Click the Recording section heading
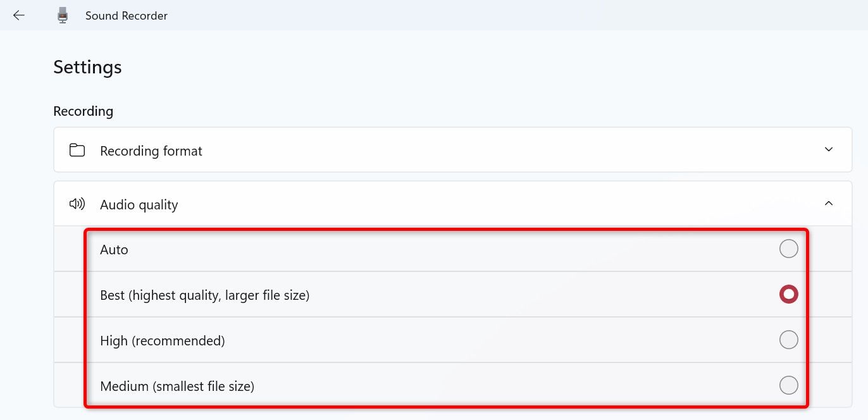This screenshot has width=868, height=420. (x=83, y=111)
